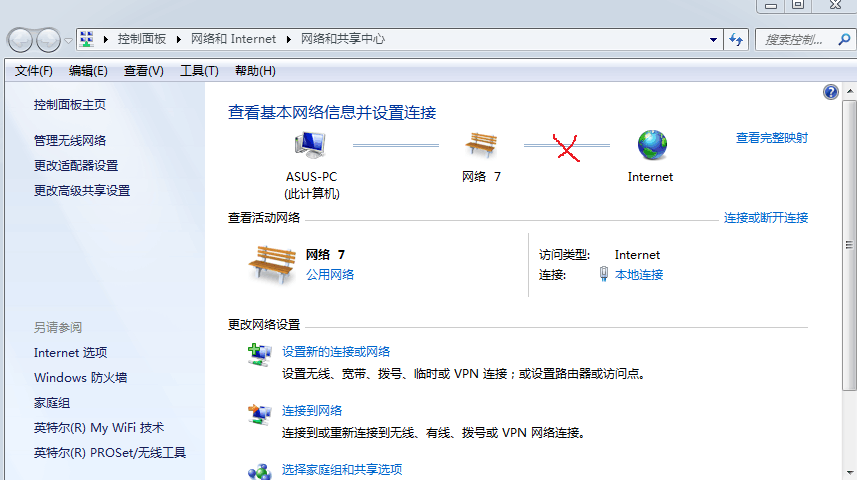This screenshot has height=480, width=857.
Task: Click 设置新的连接或网络 link
Action: (336, 352)
